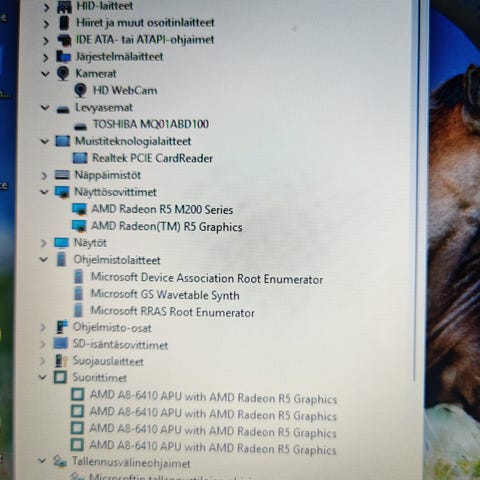Collapse the Levyasemat category
Viewport: 480px width, 480px height.
45,108
